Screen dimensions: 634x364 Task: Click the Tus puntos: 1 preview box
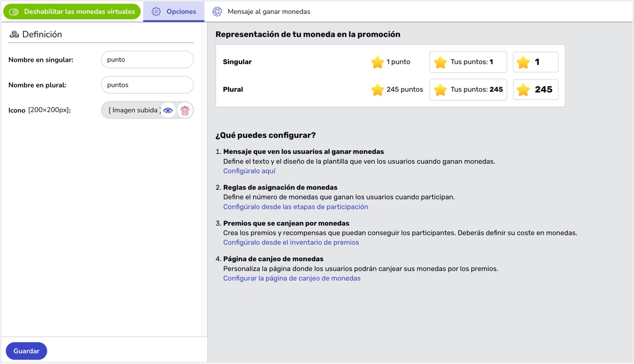[468, 62]
